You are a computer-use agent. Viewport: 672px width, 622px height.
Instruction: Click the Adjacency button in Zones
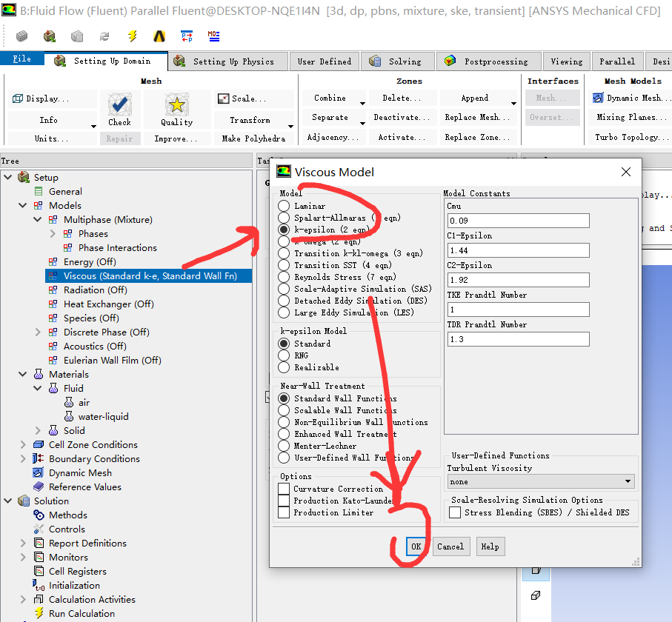333,137
